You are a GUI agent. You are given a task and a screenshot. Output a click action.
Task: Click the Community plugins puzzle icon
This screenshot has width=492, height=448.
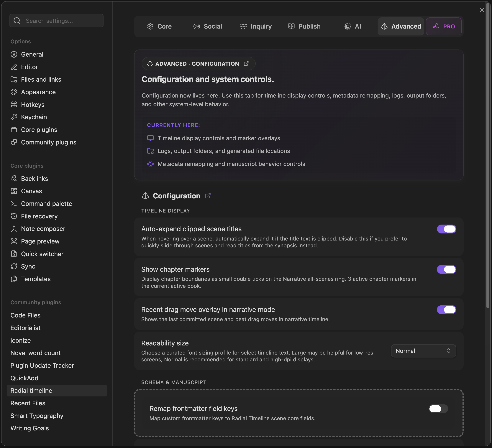click(x=14, y=142)
